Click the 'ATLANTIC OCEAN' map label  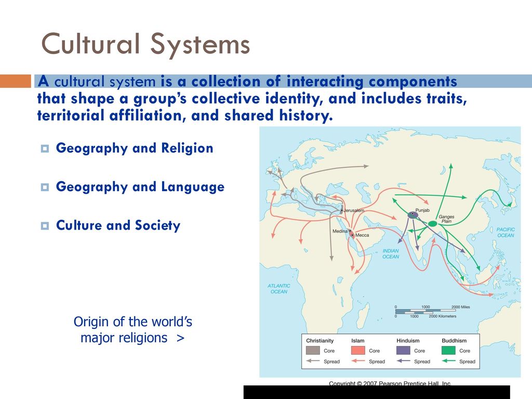point(278,289)
